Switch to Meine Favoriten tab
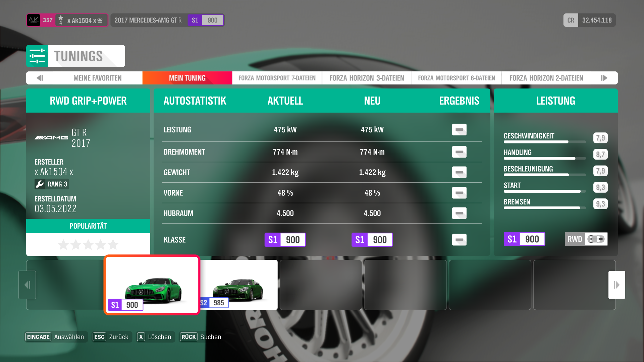The height and width of the screenshot is (362, 644). [x=97, y=78]
